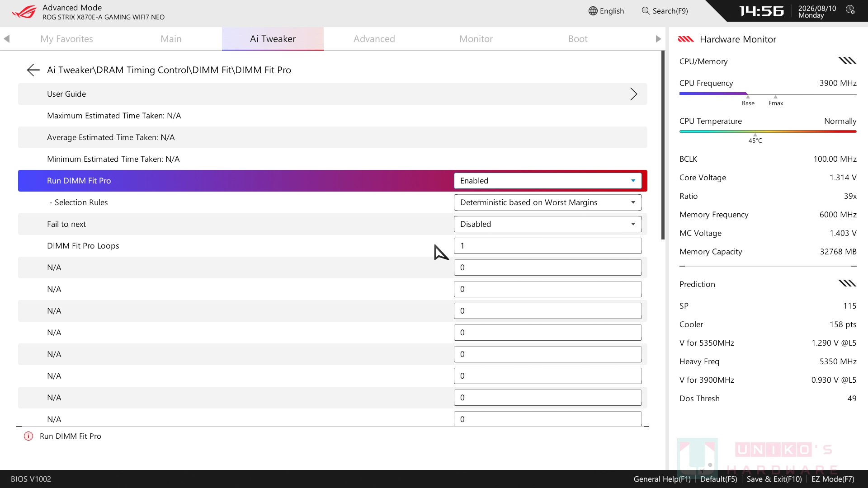Click the "- Selection Rules" label

[79, 202]
